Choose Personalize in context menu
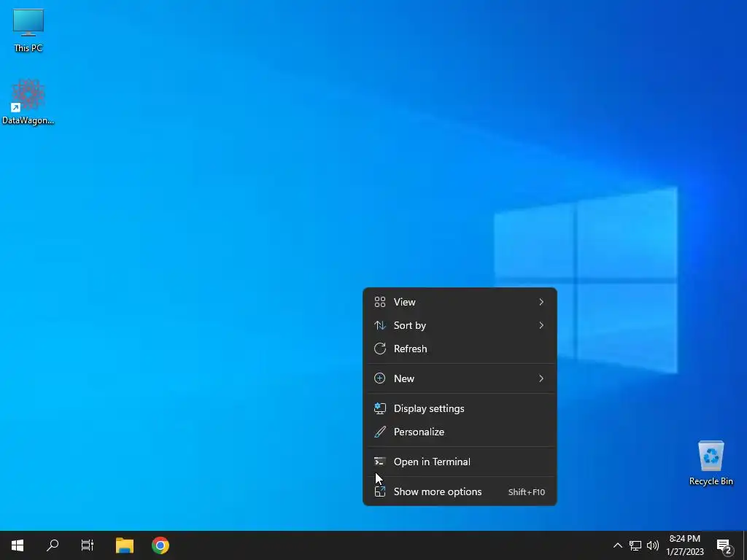Screen dimensions: 747x560 pos(460,432)
